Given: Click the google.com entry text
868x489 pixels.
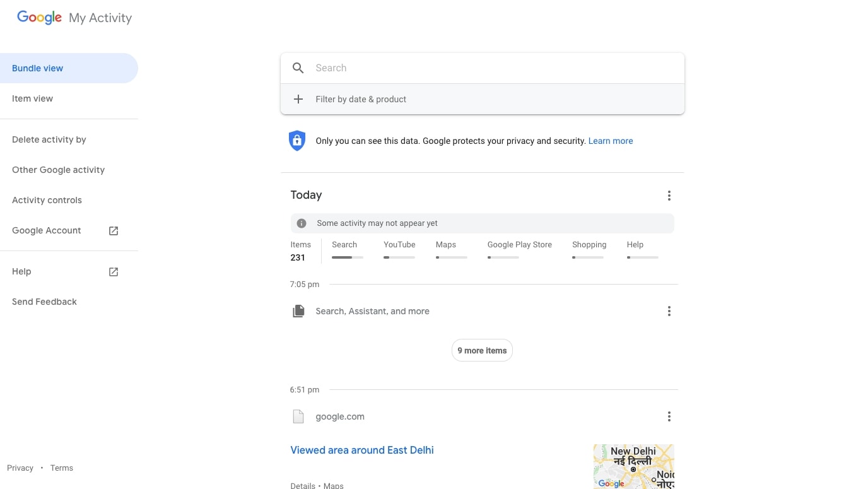Looking at the screenshot, I should tap(340, 416).
